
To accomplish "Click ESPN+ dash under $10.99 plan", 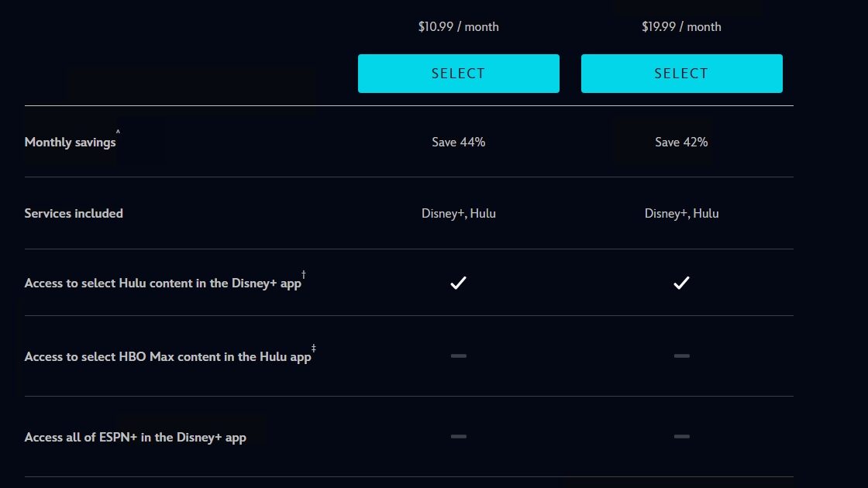I will click(458, 437).
